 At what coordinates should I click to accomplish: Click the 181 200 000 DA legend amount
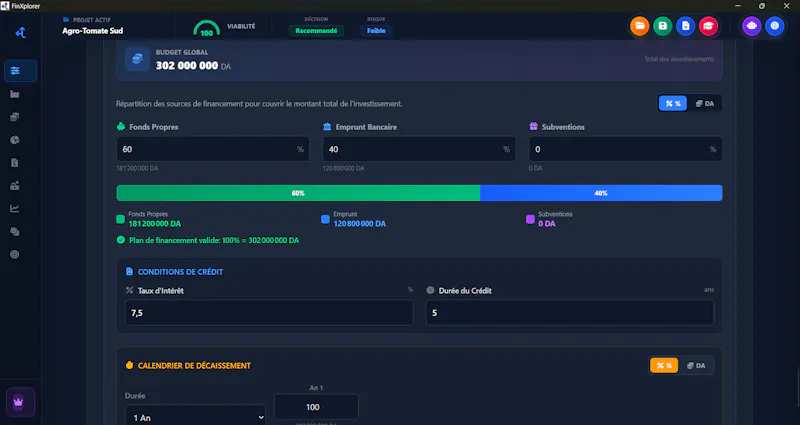[155, 223]
